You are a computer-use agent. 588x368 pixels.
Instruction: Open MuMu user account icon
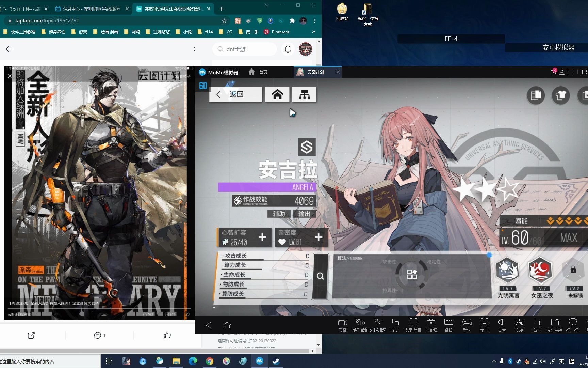click(x=562, y=72)
